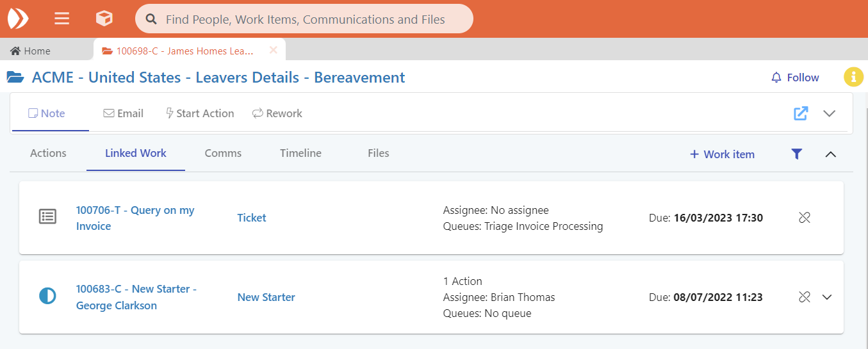Add a new Work item
This screenshot has height=349, width=868.
(x=722, y=154)
